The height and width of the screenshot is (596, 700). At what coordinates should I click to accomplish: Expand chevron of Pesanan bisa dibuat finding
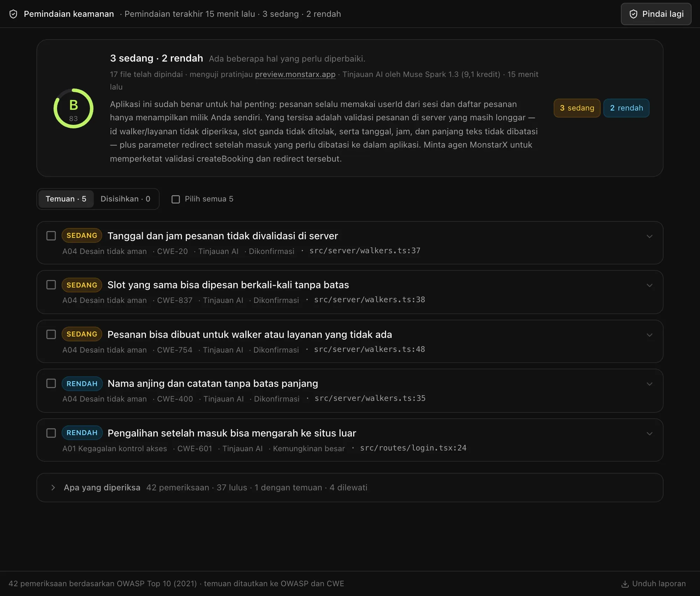tap(650, 335)
